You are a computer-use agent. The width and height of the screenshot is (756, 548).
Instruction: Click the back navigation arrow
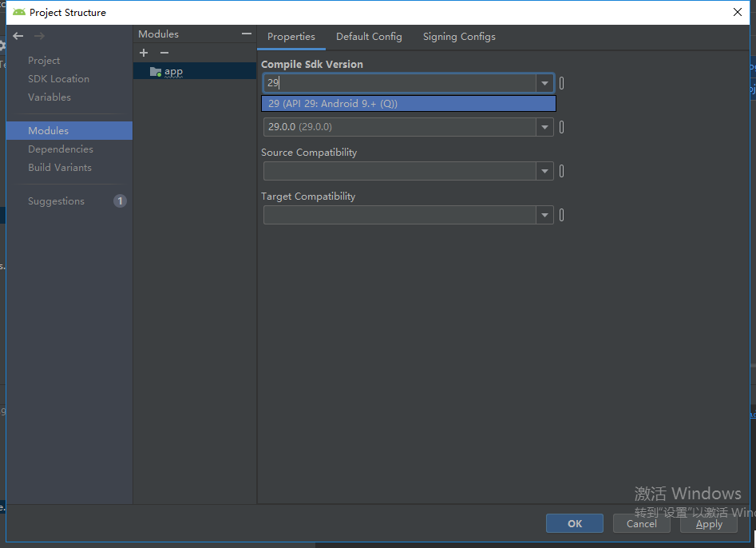(x=18, y=35)
